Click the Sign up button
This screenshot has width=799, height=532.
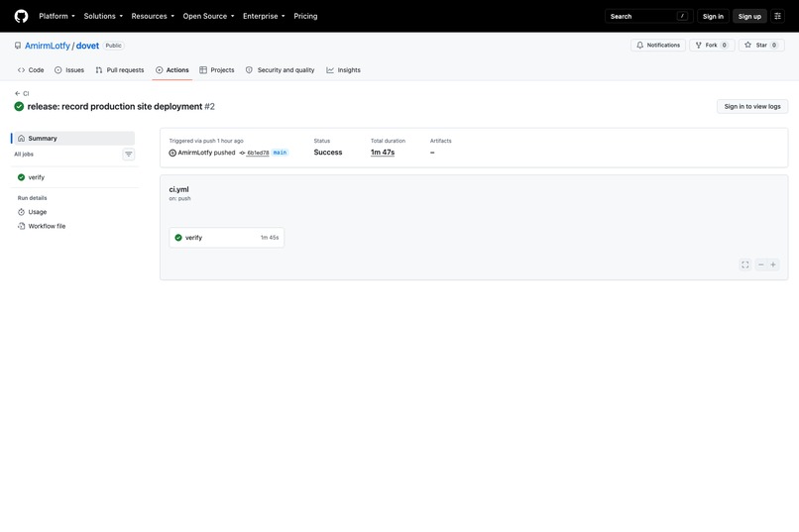pos(749,16)
